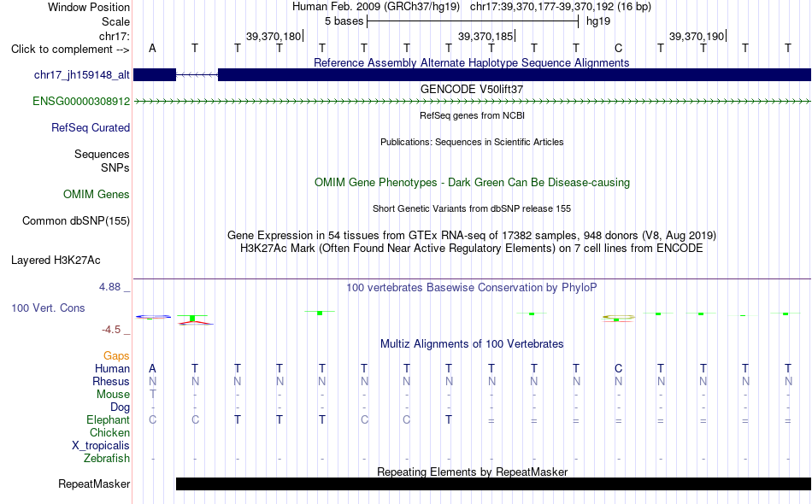812x504 pixels.
Task: Select the Rhesus species label
Action: 111,381
